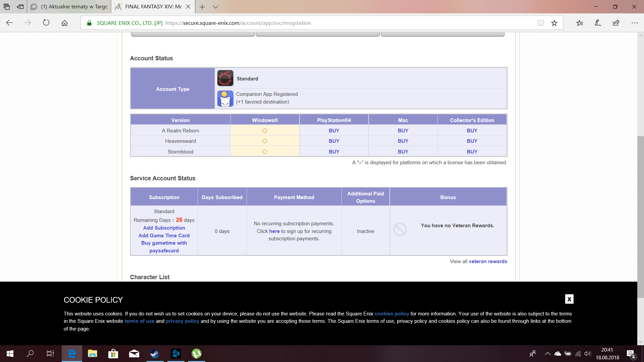Buy A Realm Reborn Collector's Edition
This screenshot has width=644, height=362.
(x=472, y=130)
